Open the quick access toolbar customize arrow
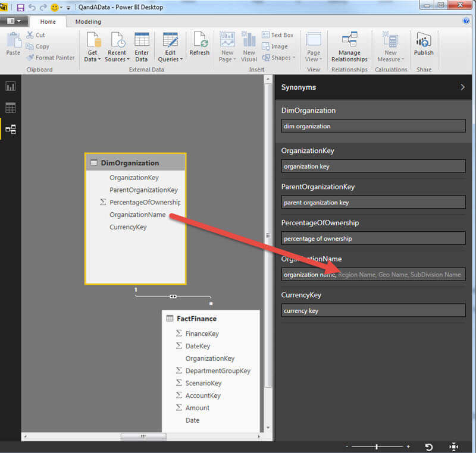 pyautogui.click(x=68, y=8)
